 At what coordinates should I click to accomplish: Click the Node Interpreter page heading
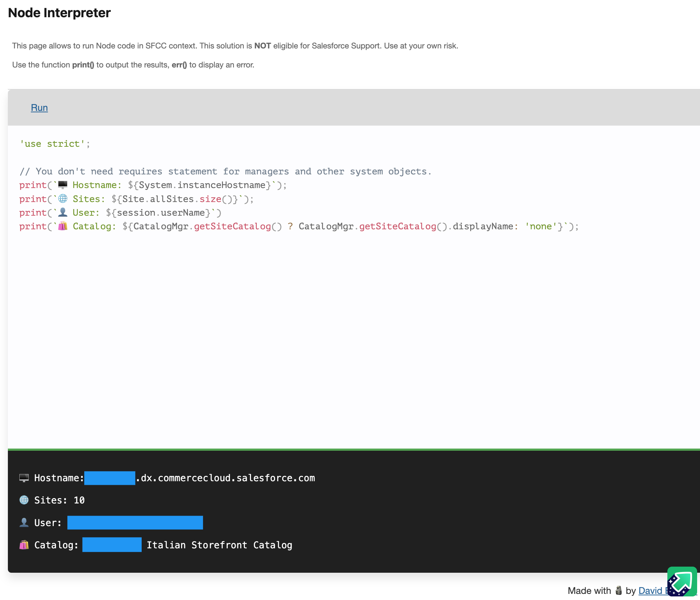tap(59, 13)
